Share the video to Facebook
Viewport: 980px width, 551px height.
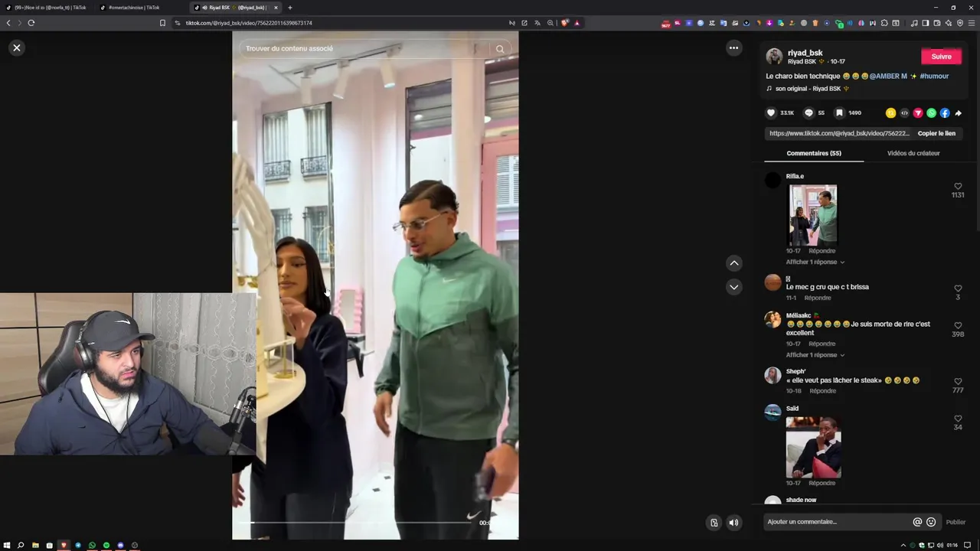(x=945, y=112)
